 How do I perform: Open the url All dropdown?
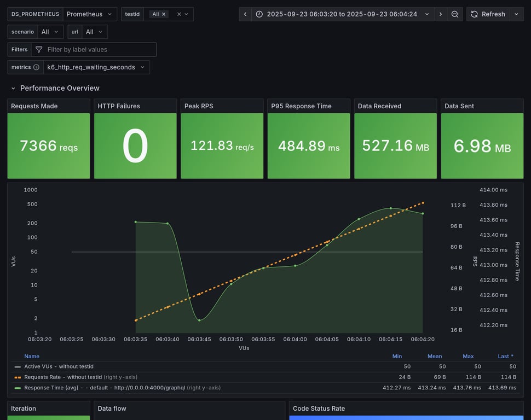point(95,32)
